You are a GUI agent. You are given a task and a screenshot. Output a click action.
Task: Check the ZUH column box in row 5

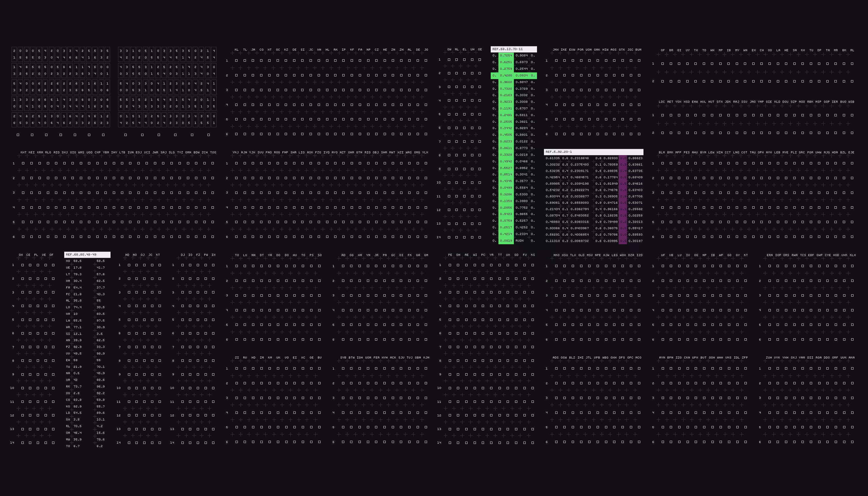click(770, 427)
